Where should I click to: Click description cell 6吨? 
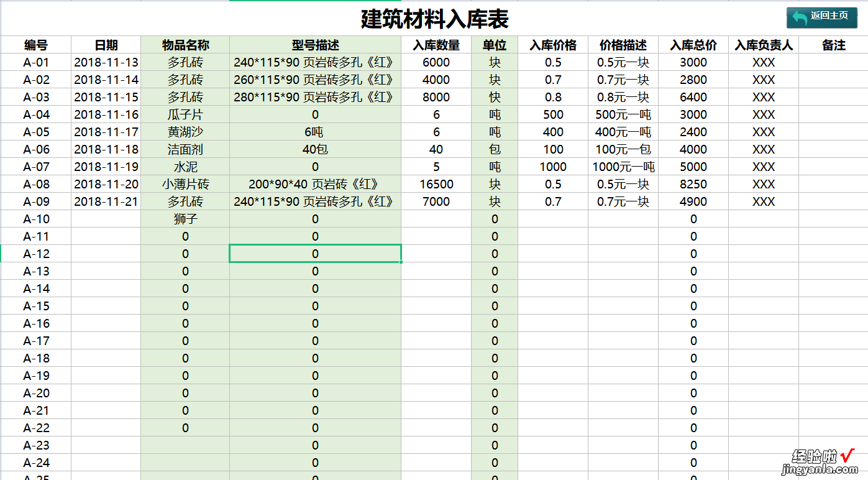tap(316, 132)
